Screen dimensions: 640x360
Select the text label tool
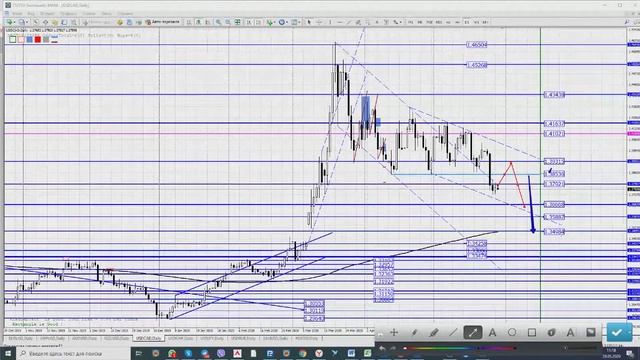pyautogui.click(x=386, y=22)
